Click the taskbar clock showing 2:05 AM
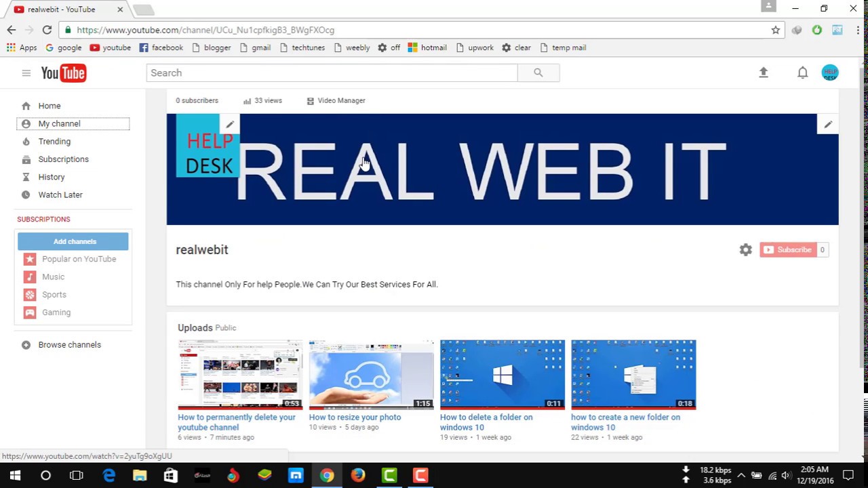868x488 pixels. [x=814, y=475]
